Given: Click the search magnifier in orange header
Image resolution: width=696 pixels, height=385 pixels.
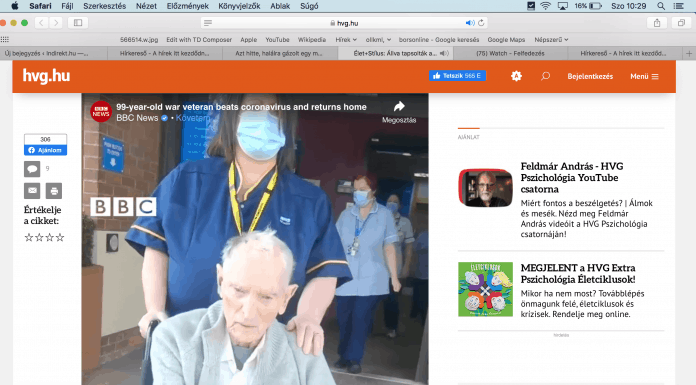Looking at the screenshot, I should 546,76.
